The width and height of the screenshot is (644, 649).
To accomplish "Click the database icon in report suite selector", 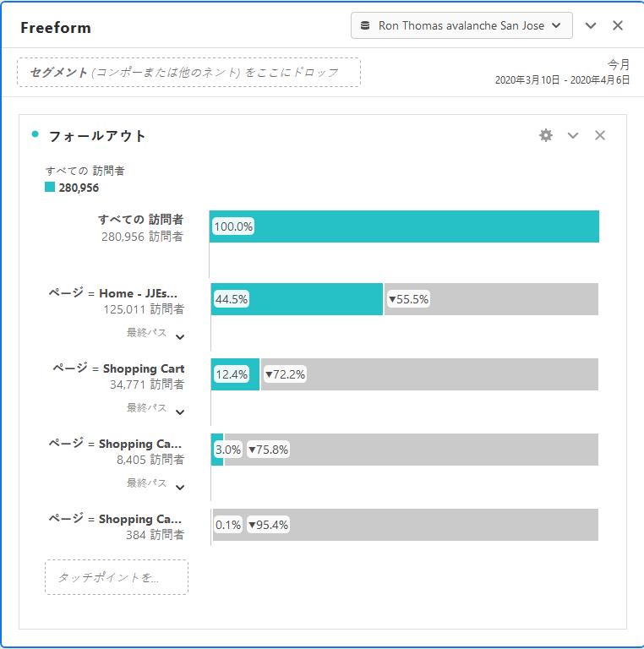I will coord(365,25).
